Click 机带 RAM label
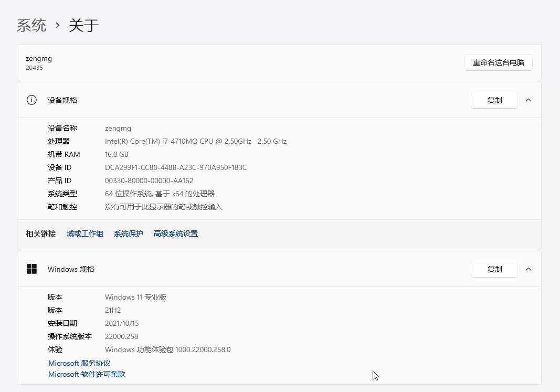Screen dimensions: 560x392 pos(64,155)
